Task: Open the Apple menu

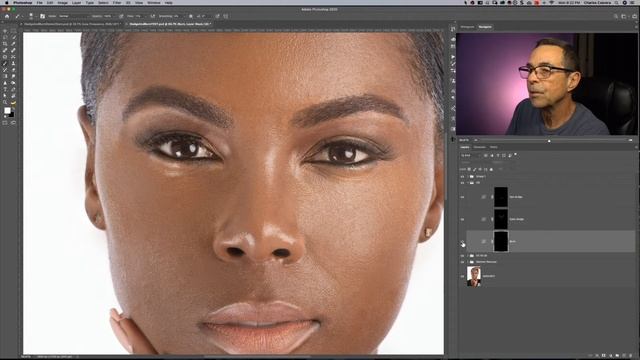Action: [7, 2]
